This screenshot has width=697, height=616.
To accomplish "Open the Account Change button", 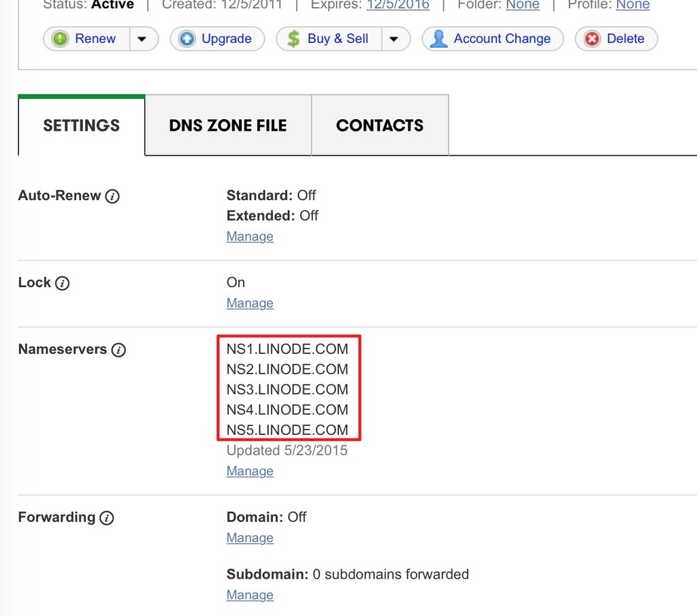I will [492, 39].
